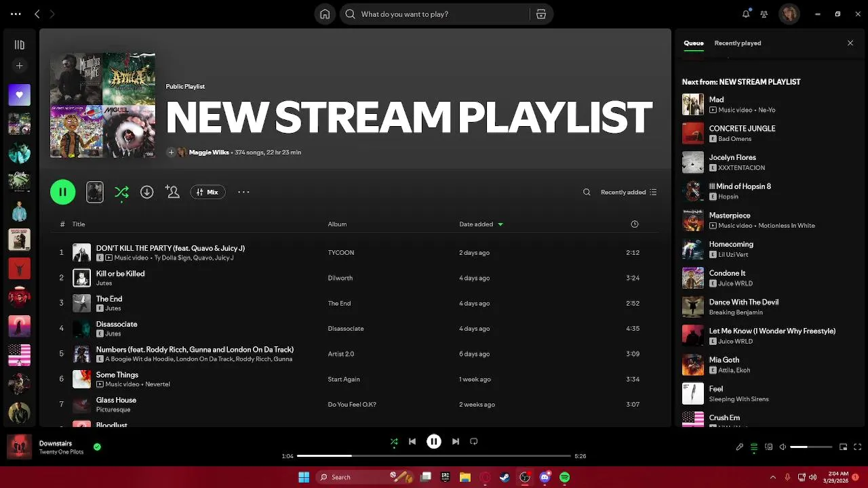Open Steam from taskbar
This screenshot has height=488, width=868.
(505, 477)
